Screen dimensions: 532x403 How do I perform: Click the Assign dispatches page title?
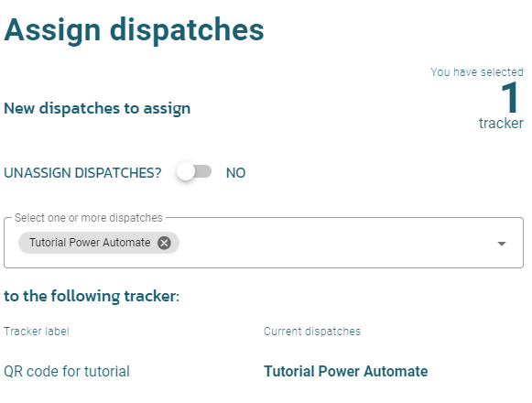134,30
